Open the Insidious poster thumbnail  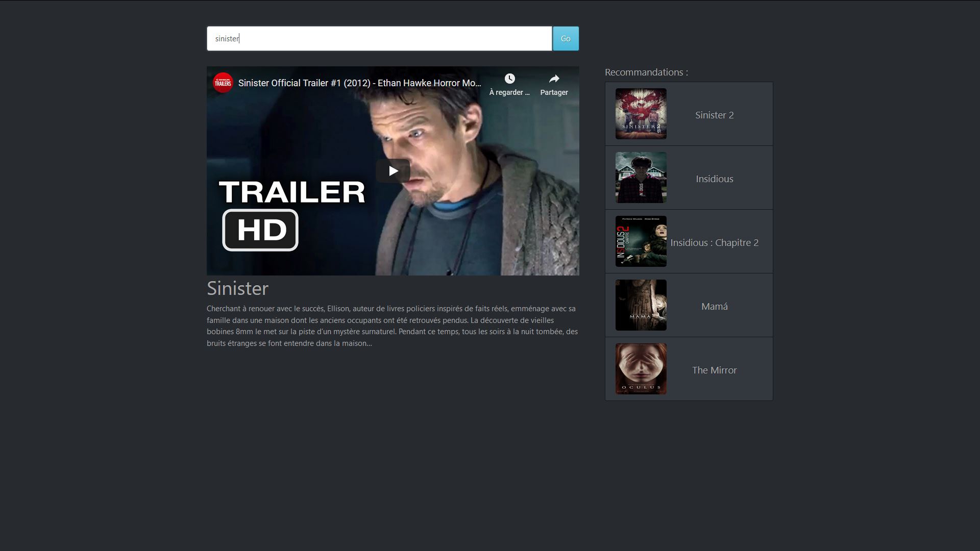(641, 178)
